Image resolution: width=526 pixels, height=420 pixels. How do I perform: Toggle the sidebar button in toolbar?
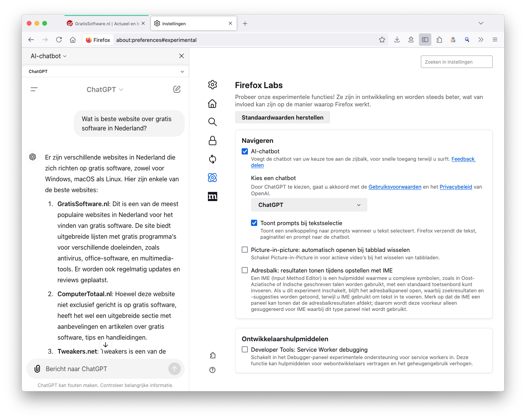[x=425, y=40]
